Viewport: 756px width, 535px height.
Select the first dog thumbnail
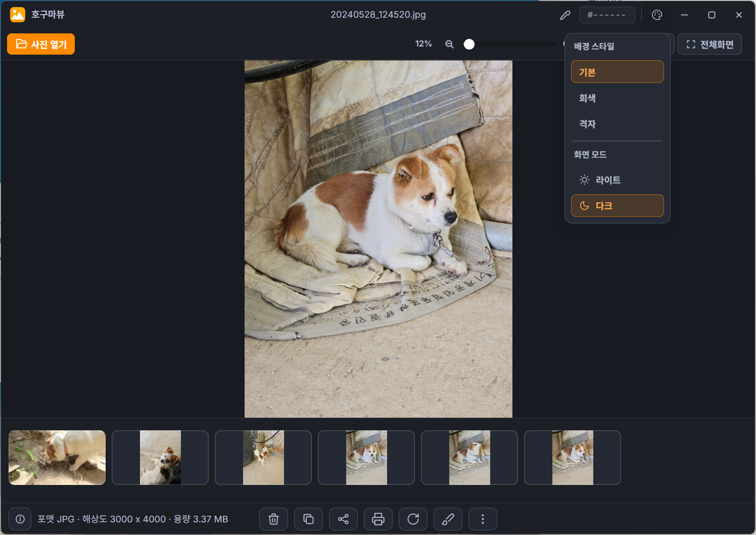point(57,458)
